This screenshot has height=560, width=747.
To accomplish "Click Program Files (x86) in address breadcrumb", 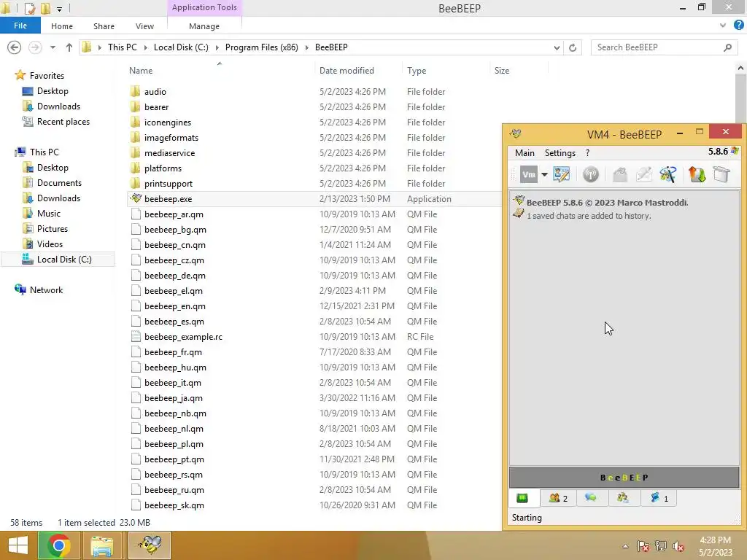I will click(x=262, y=47).
